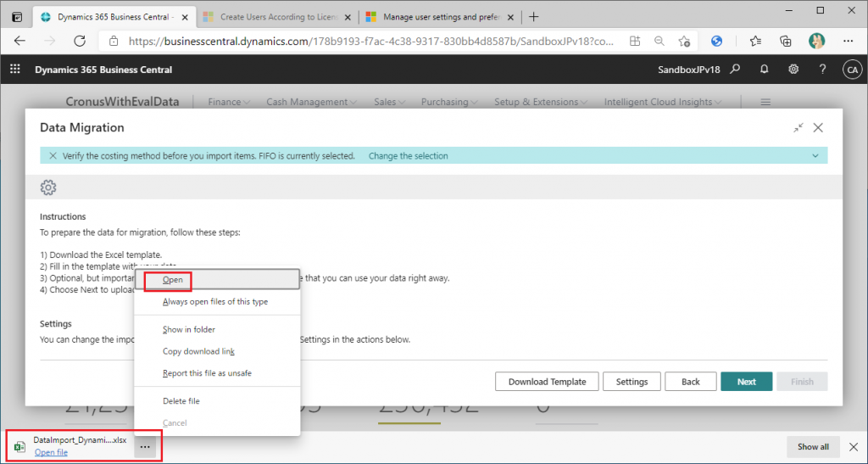
Task: Expand the Cash Management menu
Action: [x=311, y=102]
